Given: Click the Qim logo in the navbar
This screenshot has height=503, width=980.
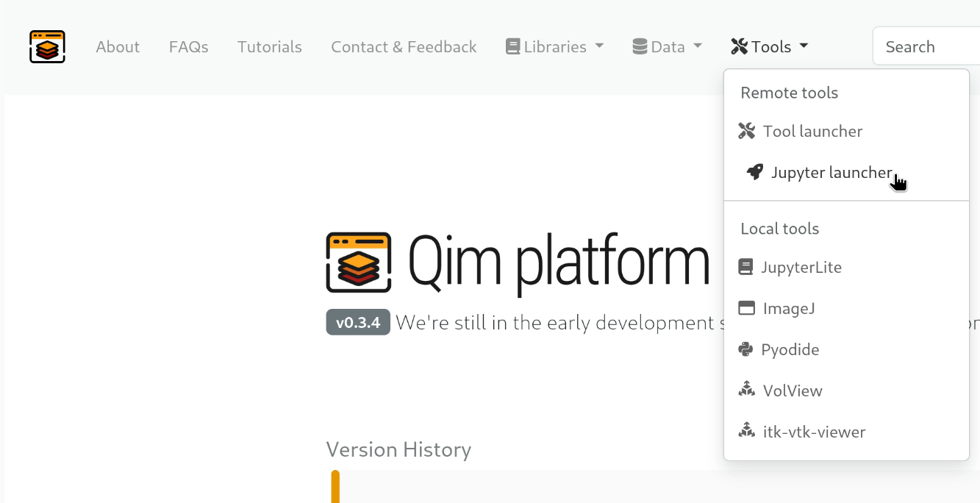Looking at the screenshot, I should pyautogui.click(x=47, y=47).
